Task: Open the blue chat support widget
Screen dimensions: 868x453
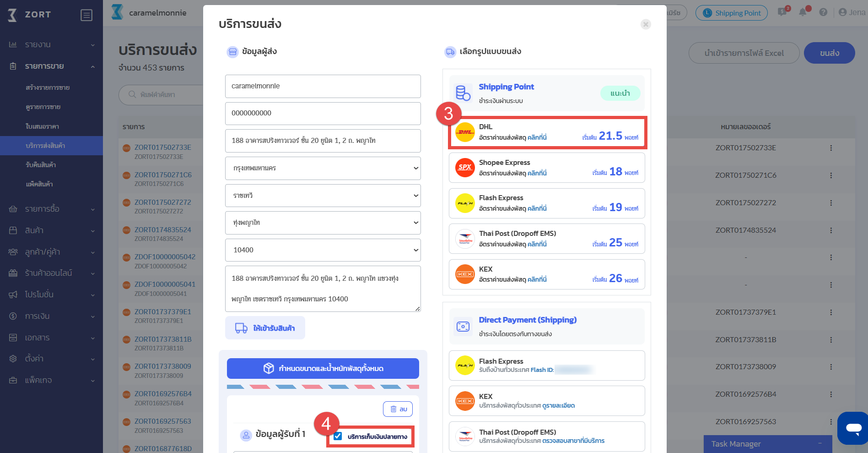Action: tap(853, 428)
